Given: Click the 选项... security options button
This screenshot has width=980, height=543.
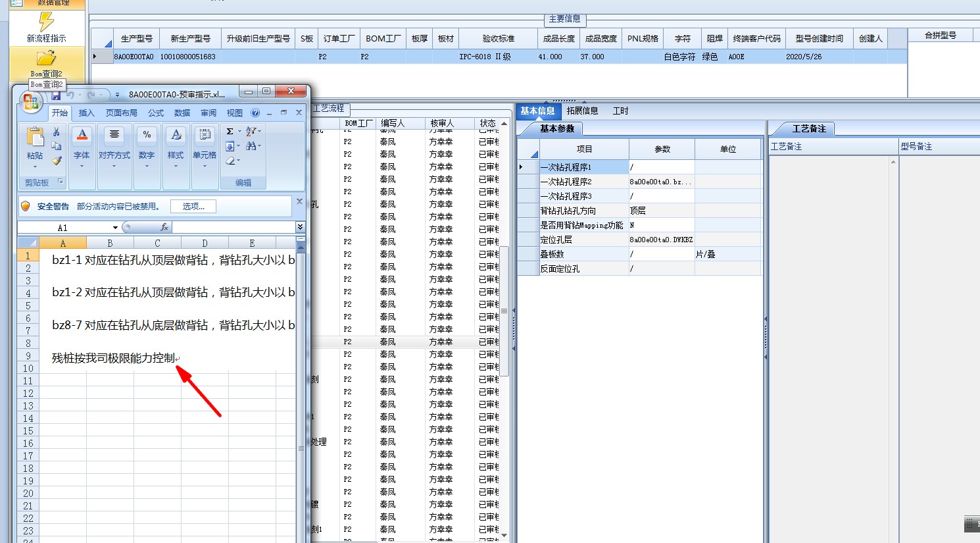Looking at the screenshot, I should (x=193, y=206).
